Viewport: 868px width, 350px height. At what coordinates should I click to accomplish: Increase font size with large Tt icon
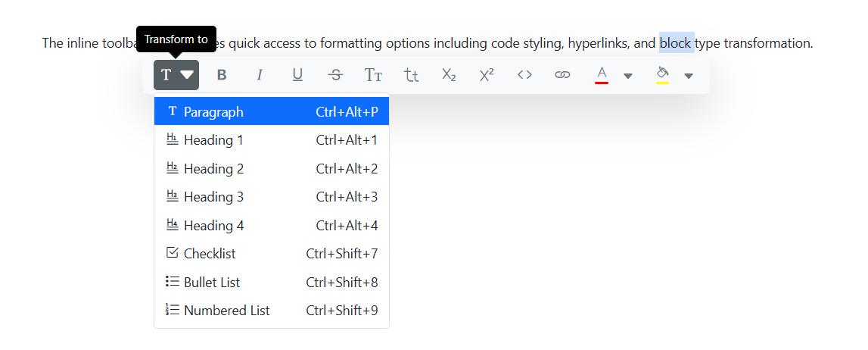[x=373, y=75]
